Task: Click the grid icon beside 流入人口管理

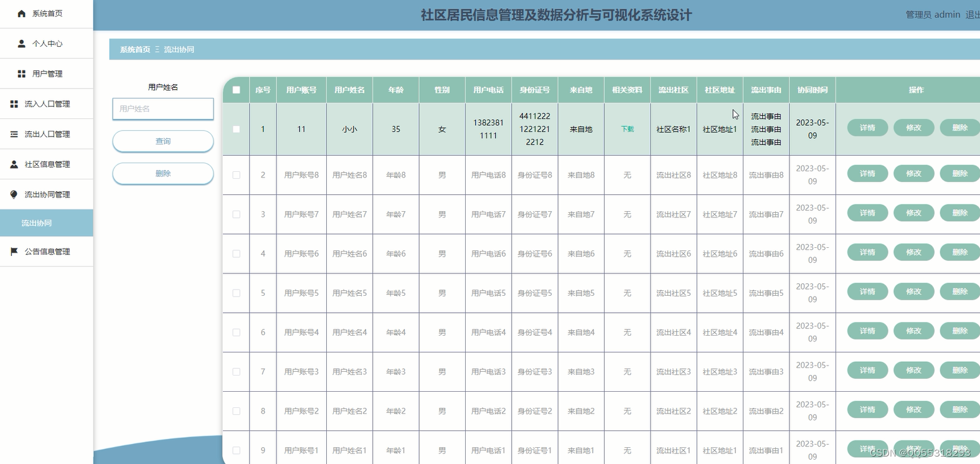Action: pyautogui.click(x=14, y=104)
